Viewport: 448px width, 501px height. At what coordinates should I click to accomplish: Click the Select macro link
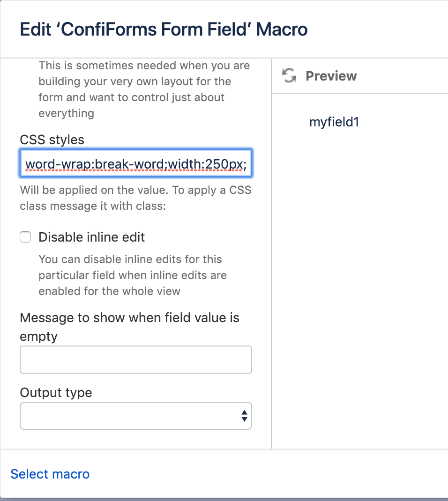tap(50, 474)
